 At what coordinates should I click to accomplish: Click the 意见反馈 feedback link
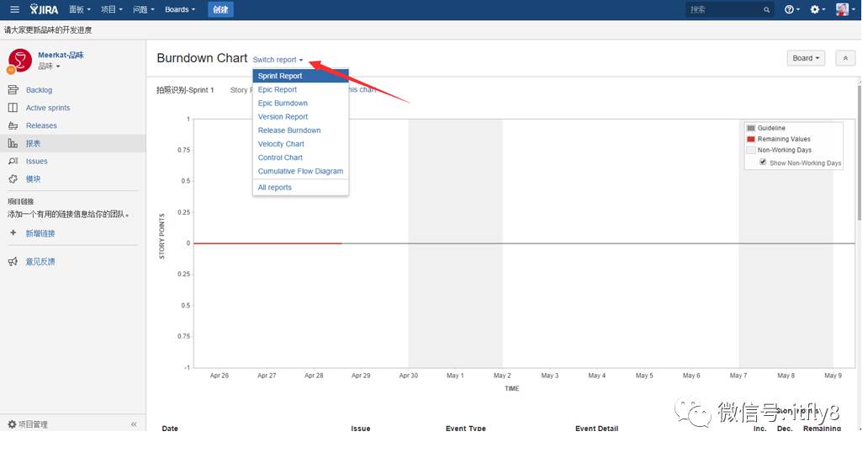[40, 262]
